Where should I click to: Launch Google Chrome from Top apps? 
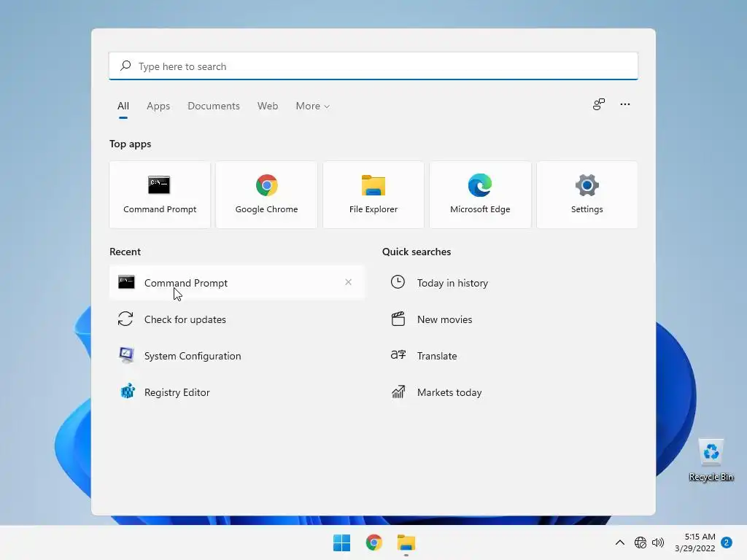click(266, 195)
